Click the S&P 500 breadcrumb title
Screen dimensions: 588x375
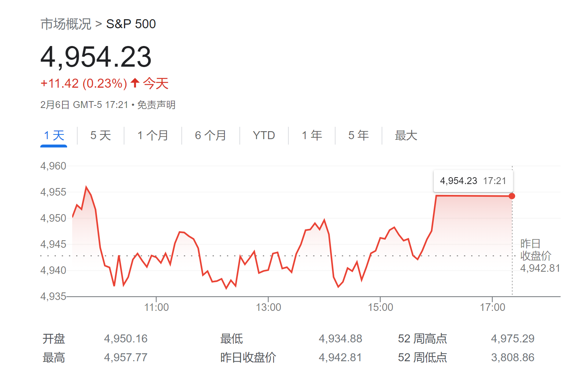point(131,24)
